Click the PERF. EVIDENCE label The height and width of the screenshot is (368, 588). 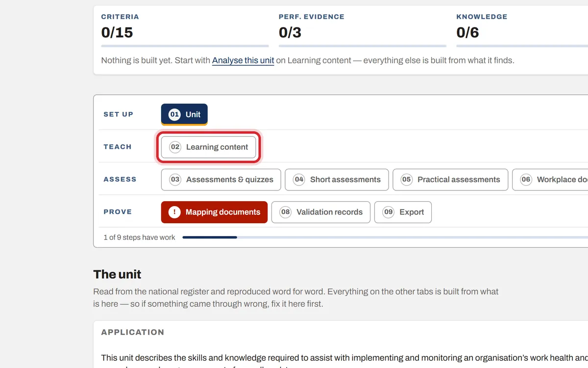(312, 17)
